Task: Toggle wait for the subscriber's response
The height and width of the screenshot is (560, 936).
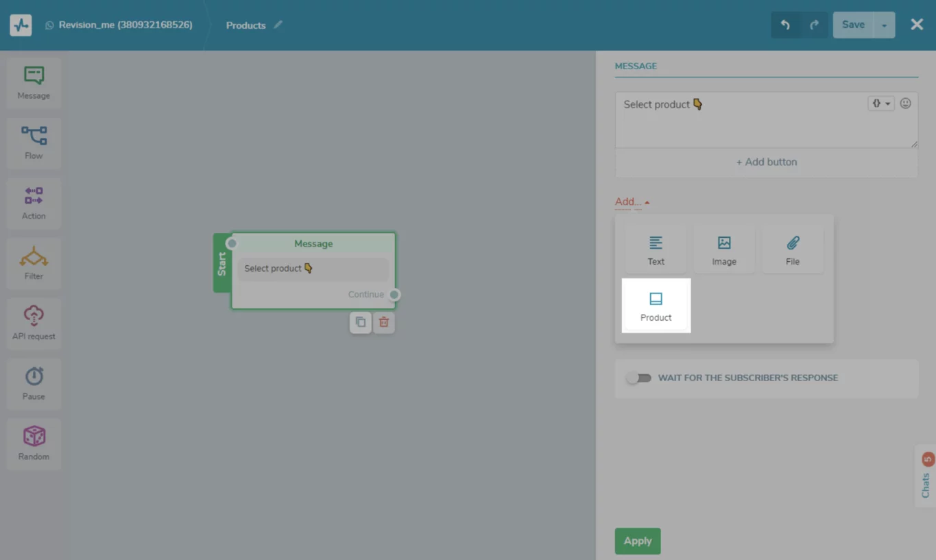Action: pyautogui.click(x=638, y=378)
